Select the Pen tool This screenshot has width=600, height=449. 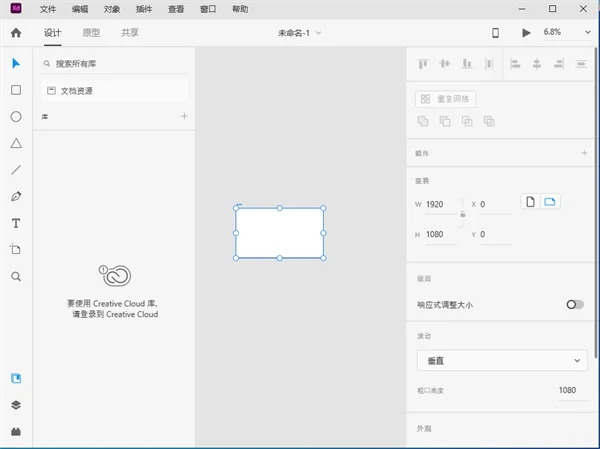[x=16, y=196]
